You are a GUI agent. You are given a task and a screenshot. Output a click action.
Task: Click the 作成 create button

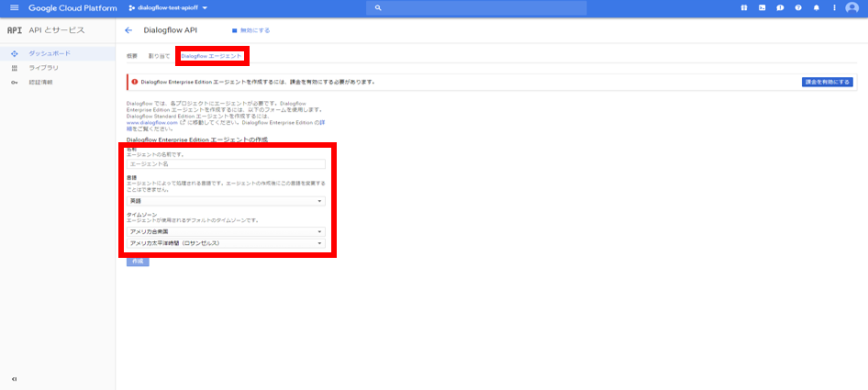coord(138,261)
